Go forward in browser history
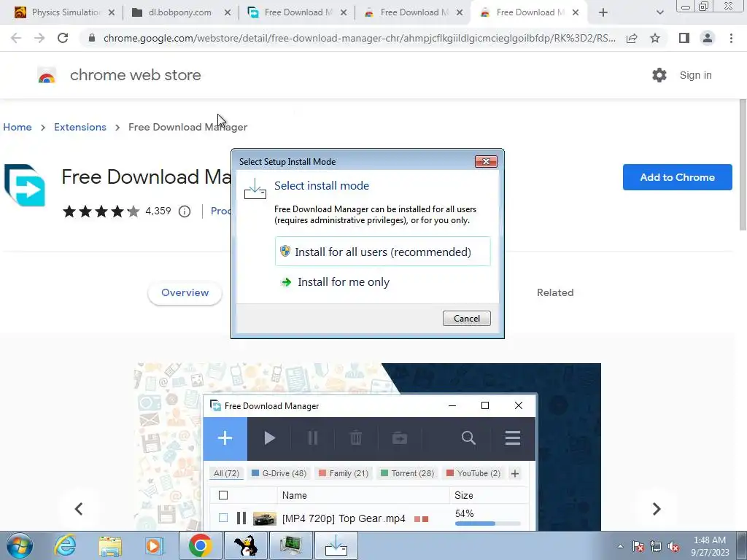 click(x=39, y=38)
